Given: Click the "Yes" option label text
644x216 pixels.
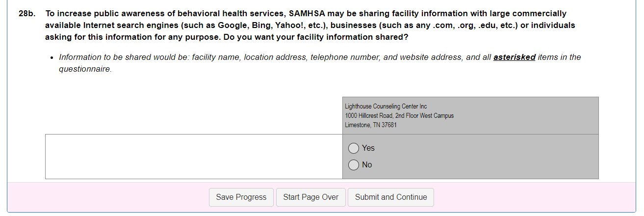Looking at the screenshot, I should [368, 148].
